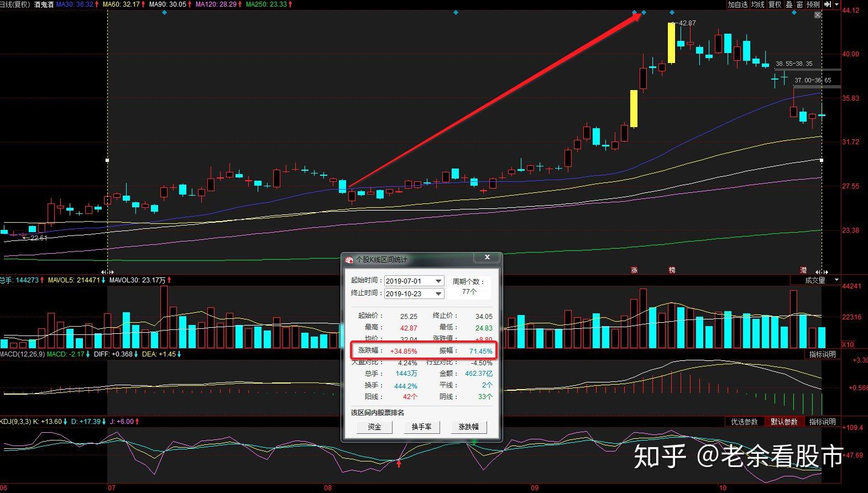Click the 酒鬼酒 stock name in header
868x493 pixels.
[x=44, y=4]
